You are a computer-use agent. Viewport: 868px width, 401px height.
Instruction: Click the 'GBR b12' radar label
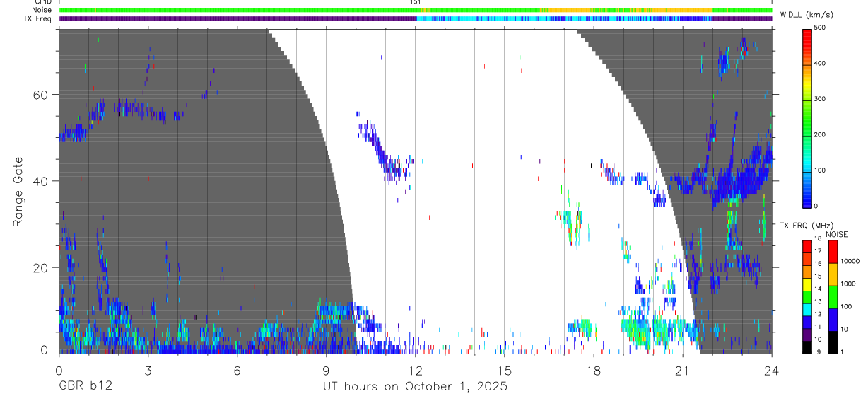(84, 387)
